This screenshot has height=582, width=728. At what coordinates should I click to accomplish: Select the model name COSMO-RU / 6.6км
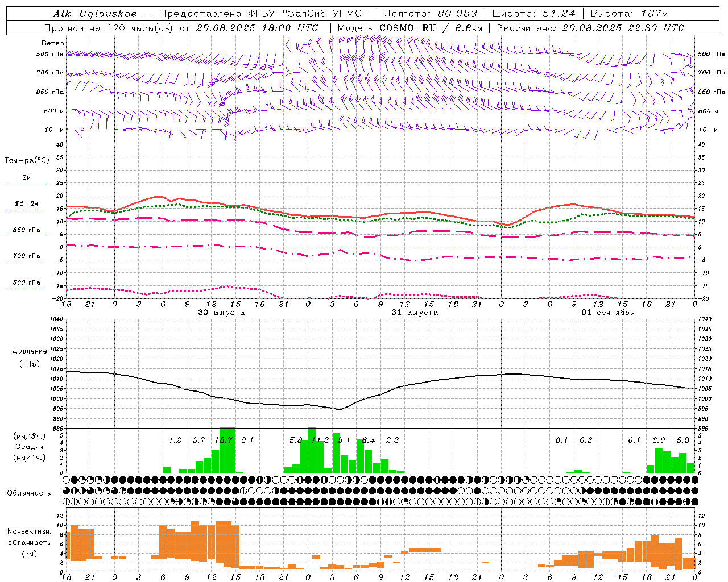pos(431,28)
